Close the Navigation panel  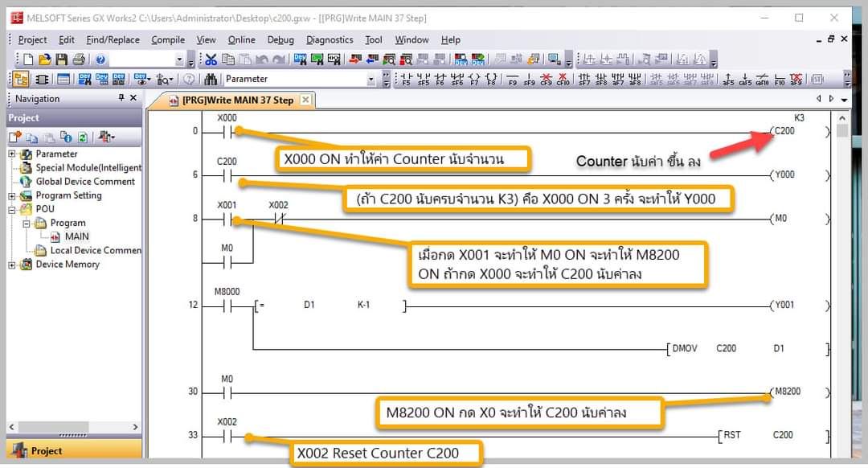click(133, 97)
